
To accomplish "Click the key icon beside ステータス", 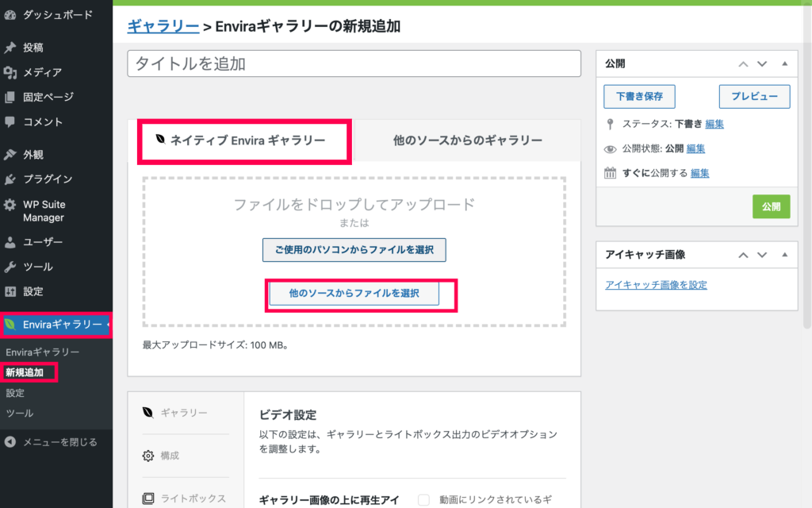I will point(610,124).
